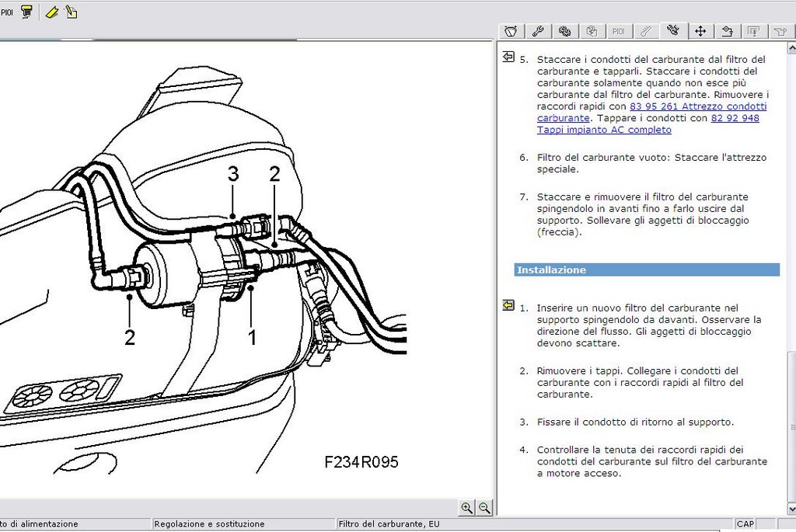796x532 pixels.
Task: Open the greyed wiring diagram tab icon
Action: [754, 31]
